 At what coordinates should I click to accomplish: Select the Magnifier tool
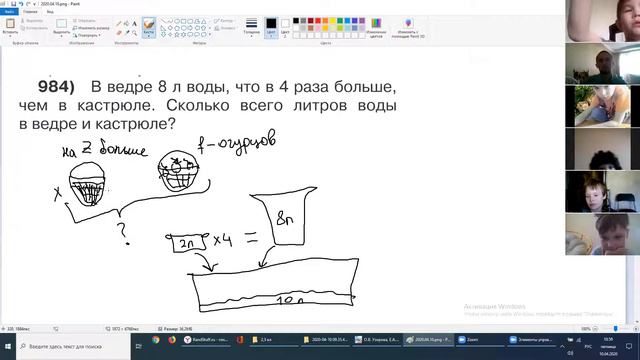(134, 33)
